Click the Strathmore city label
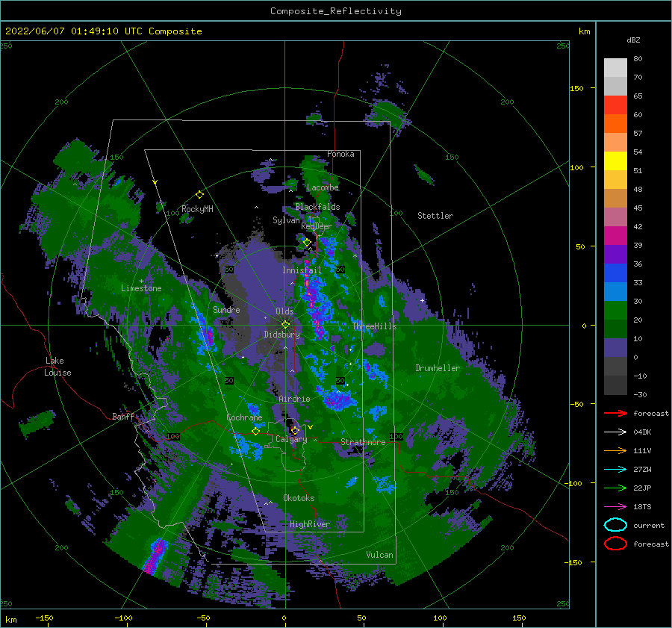 pos(363,442)
